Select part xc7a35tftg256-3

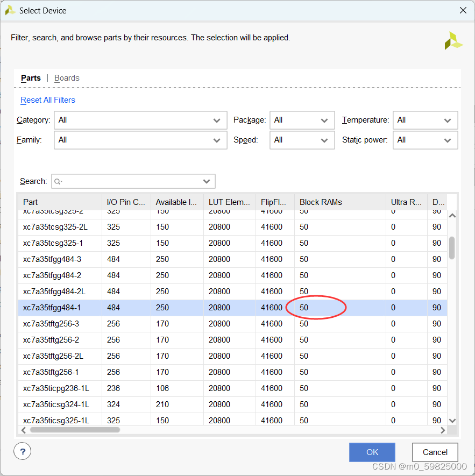click(232, 324)
